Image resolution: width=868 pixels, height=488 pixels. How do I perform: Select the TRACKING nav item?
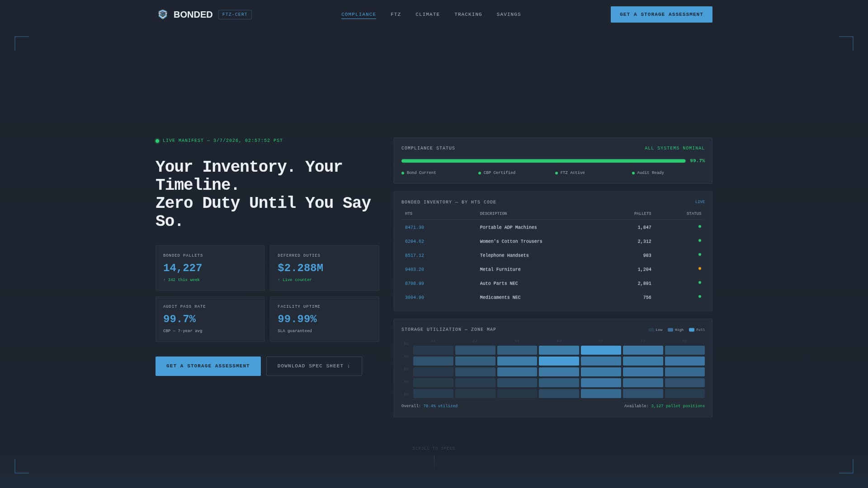468,14
